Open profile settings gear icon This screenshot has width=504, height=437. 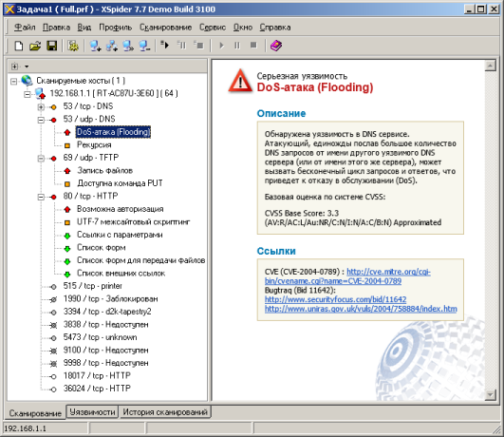pyautogui.click(x=73, y=46)
